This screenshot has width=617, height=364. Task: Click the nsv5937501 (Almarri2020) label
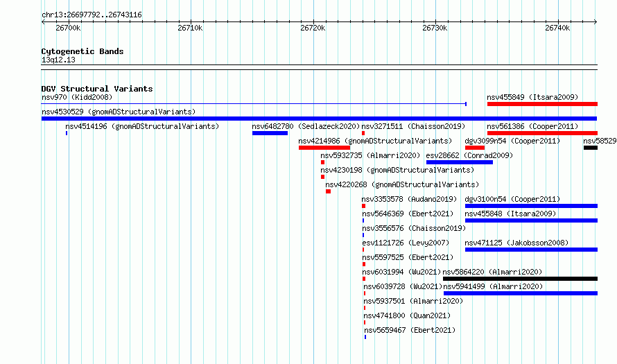(413, 301)
